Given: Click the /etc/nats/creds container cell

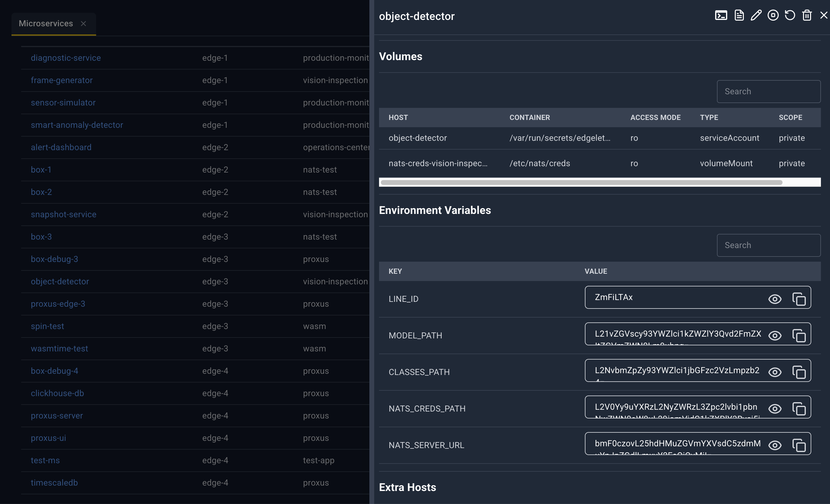Looking at the screenshot, I should pyautogui.click(x=540, y=163).
